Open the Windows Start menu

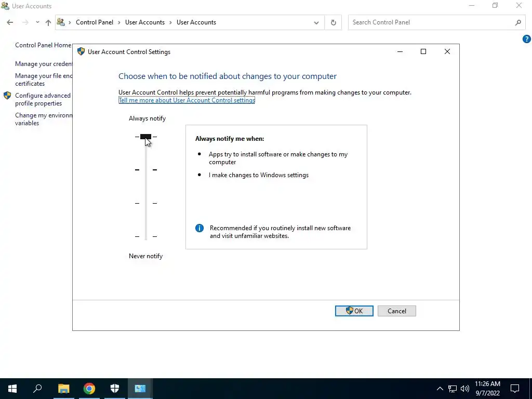coord(12,389)
